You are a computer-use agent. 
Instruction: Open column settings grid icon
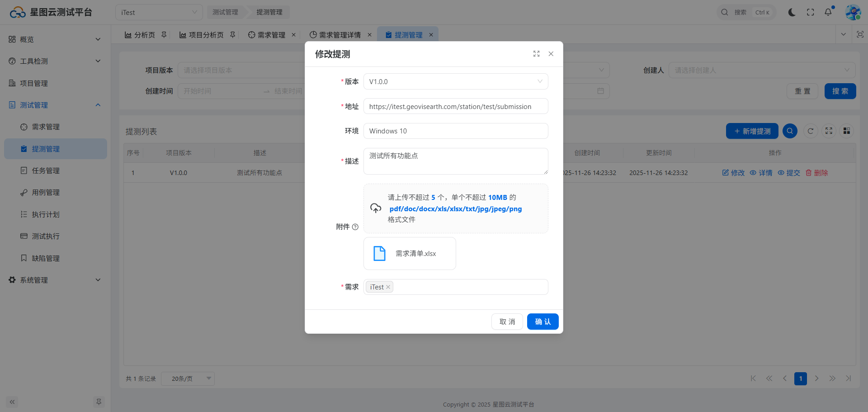pos(847,131)
